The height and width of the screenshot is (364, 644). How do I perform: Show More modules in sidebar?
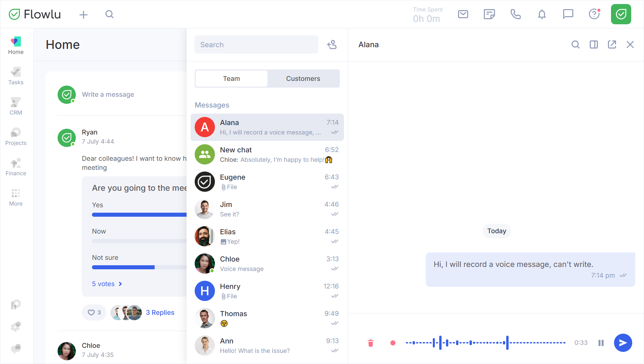tap(16, 197)
